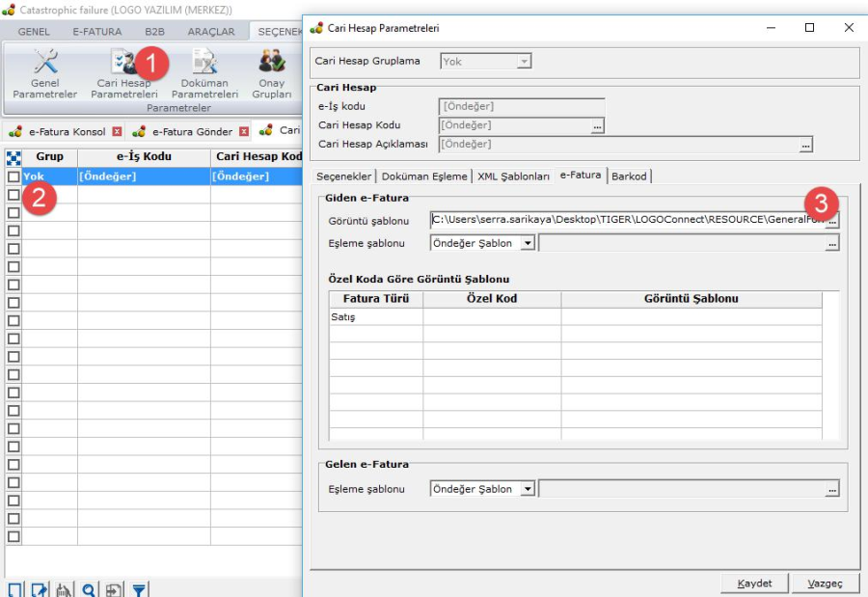Open the B2B ribbon tab
This screenshot has height=597, width=868.
pyautogui.click(x=154, y=32)
